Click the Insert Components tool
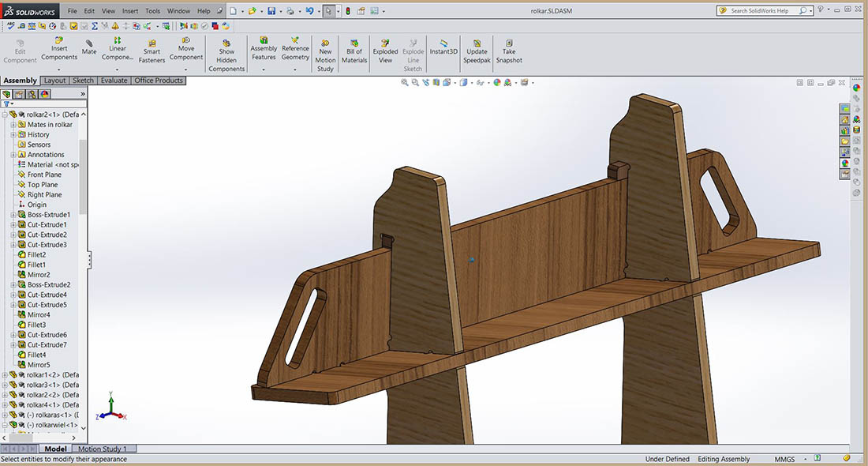 coord(59,49)
